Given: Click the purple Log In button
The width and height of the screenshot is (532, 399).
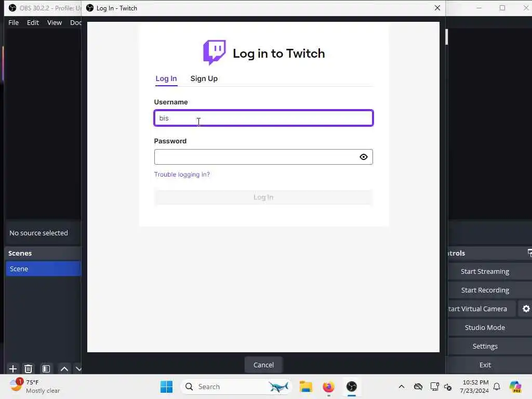Looking at the screenshot, I should point(263,197).
